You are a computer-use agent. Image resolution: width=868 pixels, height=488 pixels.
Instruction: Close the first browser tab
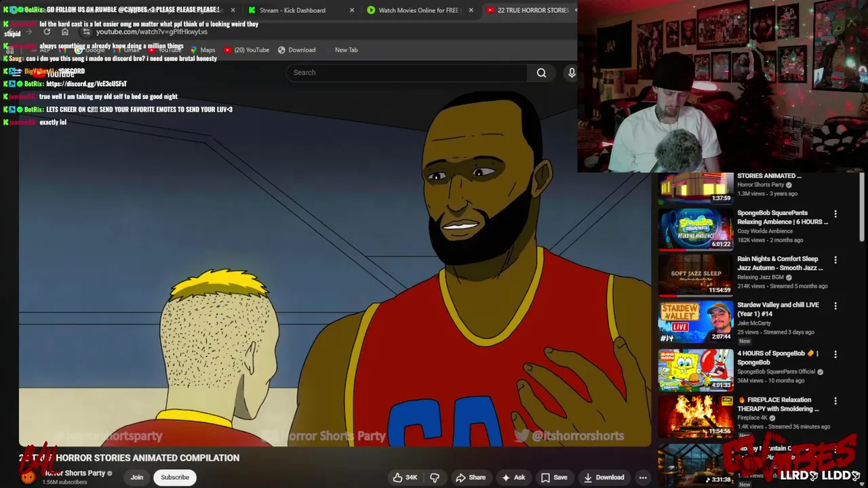click(x=233, y=10)
